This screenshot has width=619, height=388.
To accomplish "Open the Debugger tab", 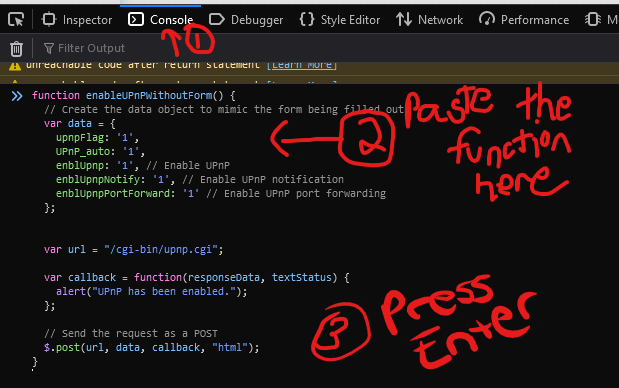I will click(x=246, y=20).
